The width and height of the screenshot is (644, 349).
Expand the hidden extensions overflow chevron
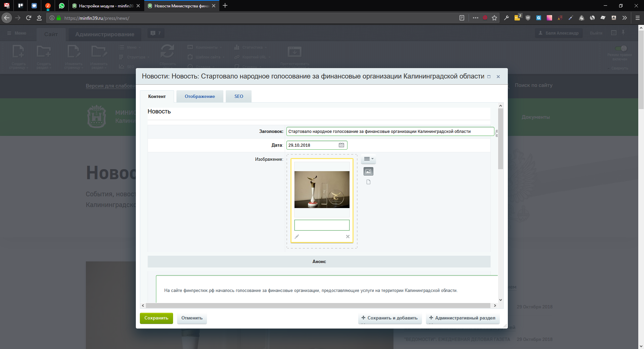tap(625, 18)
